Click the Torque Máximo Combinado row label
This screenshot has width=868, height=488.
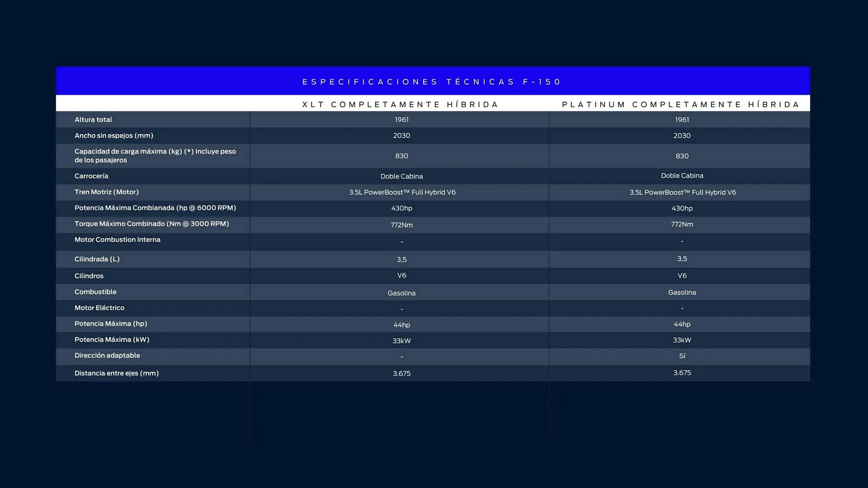tap(151, 224)
